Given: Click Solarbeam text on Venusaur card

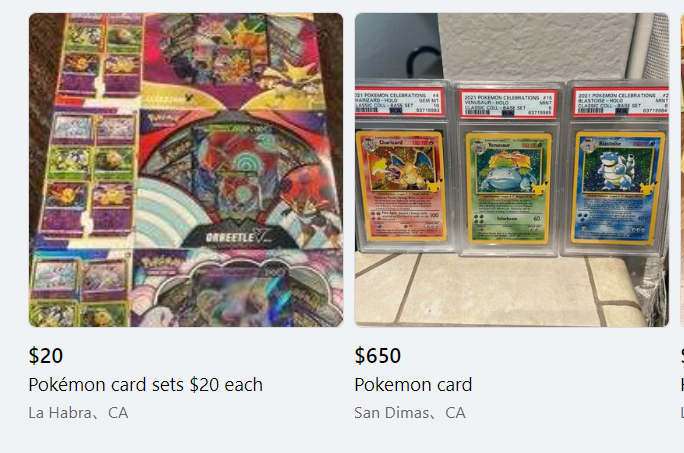Looking at the screenshot, I should click(506, 218).
